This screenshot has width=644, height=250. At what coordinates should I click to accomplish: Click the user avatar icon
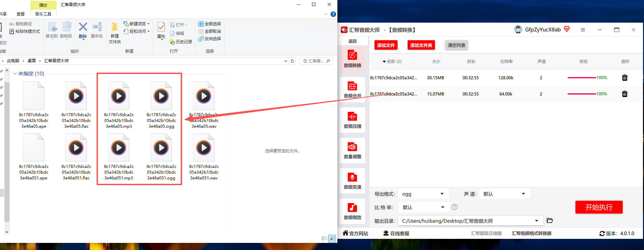[518, 30]
